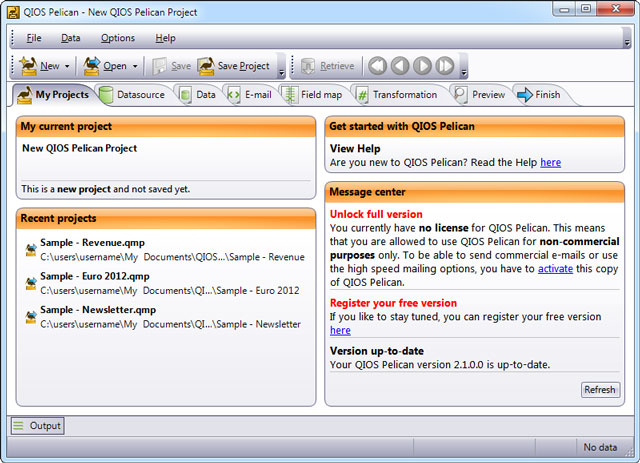Click the 'Unlock full version' heading
Image resolution: width=640 pixels, height=463 pixels.
coord(376,214)
